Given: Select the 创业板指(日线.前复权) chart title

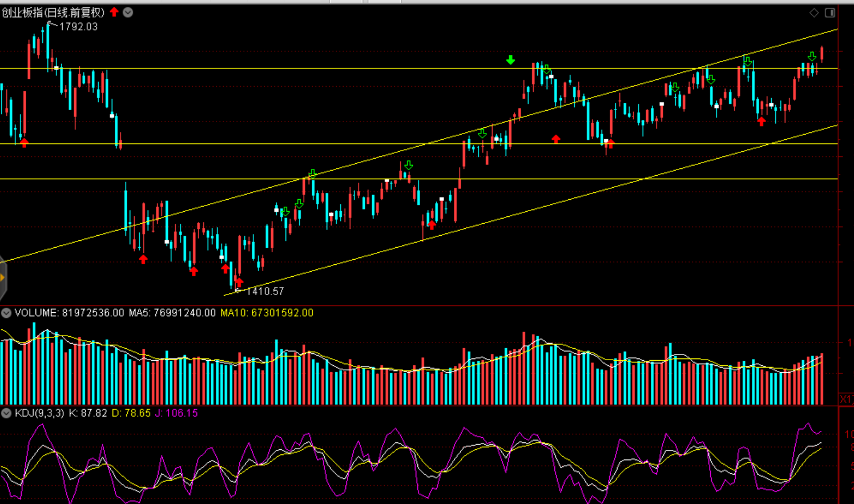Looking at the screenshot, I should (x=53, y=13).
